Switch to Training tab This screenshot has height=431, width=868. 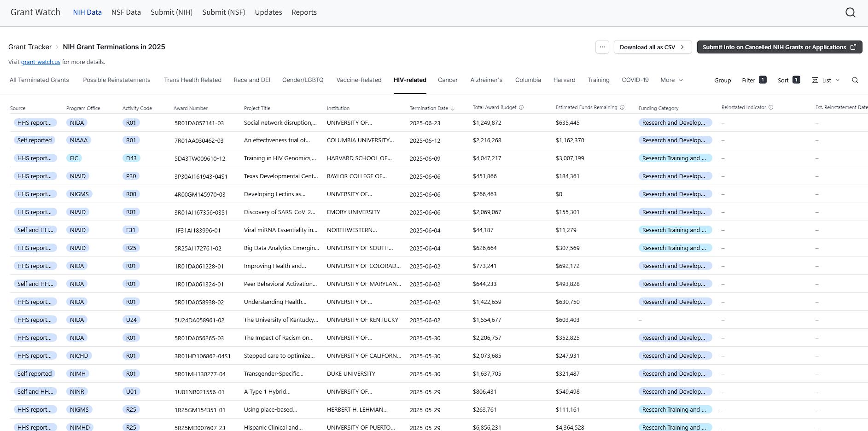(x=598, y=80)
